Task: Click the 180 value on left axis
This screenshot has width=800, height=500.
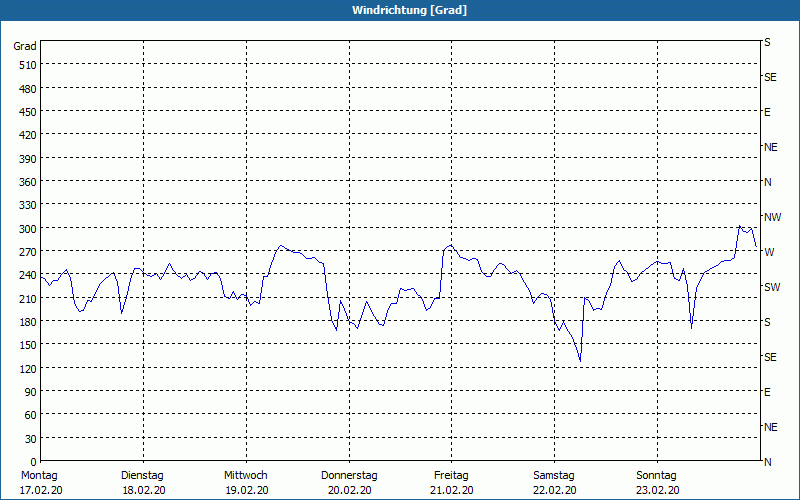Action: 28,322
